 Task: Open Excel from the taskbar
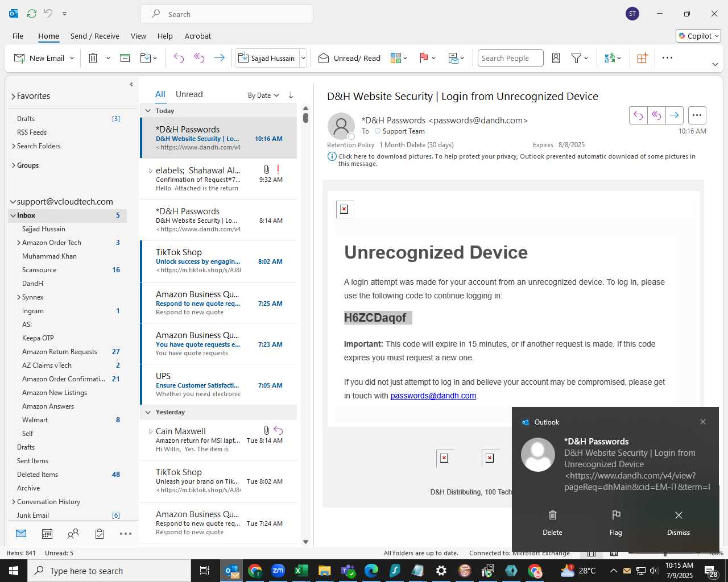[301, 571]
